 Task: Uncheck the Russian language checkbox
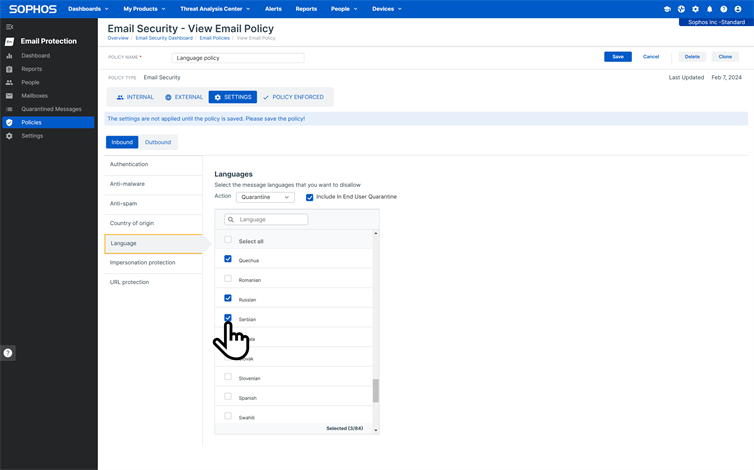[x=228, y=298]
